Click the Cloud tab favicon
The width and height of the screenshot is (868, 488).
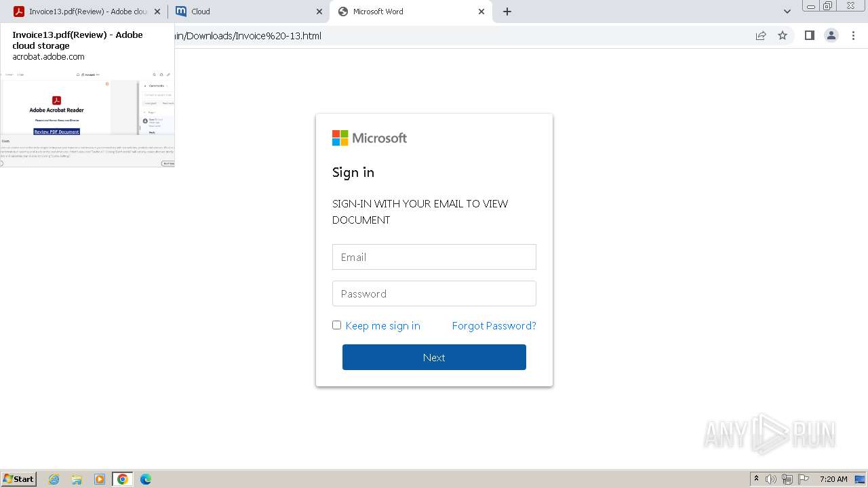click(x=181, y=12)
